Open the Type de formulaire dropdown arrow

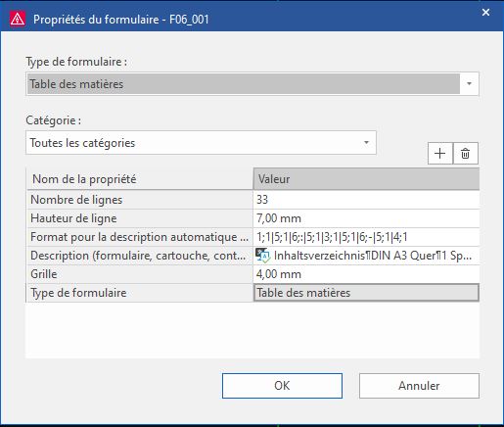[469, 84]
